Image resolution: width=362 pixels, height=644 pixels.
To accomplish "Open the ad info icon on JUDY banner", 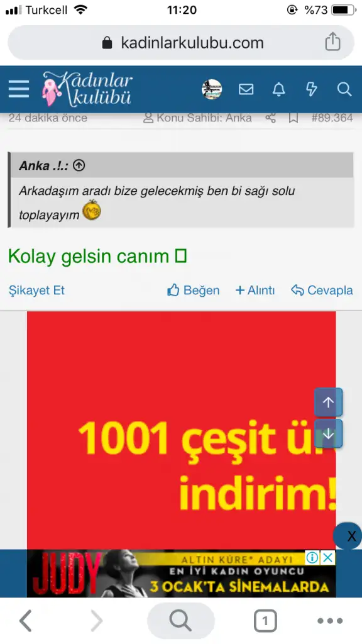I will pos(312,558).
